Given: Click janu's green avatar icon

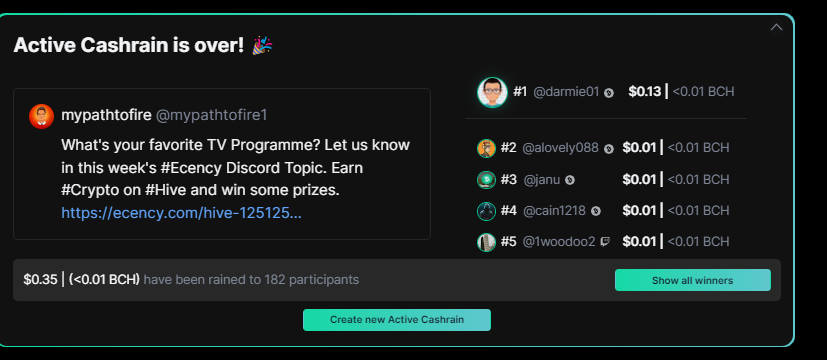Looking at the screenshot, I should [486, 180].
